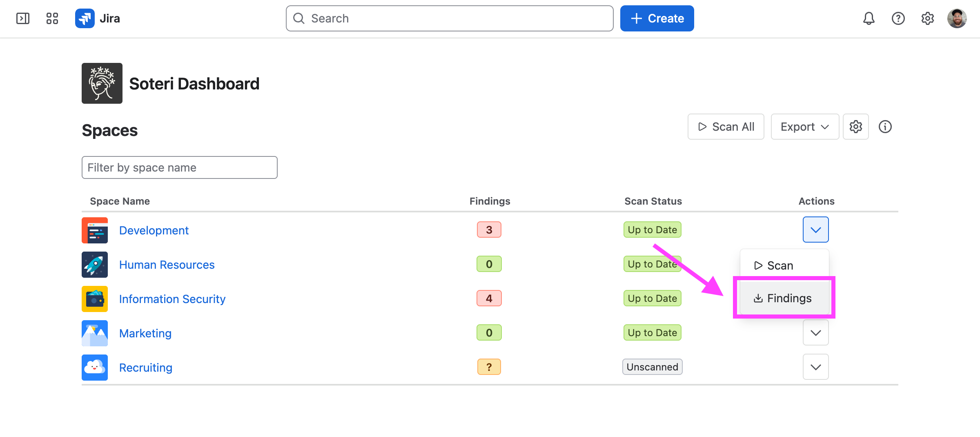Open the Information Security space link
This screenshot has width=980, height=437.
click(x=172, y=299)
